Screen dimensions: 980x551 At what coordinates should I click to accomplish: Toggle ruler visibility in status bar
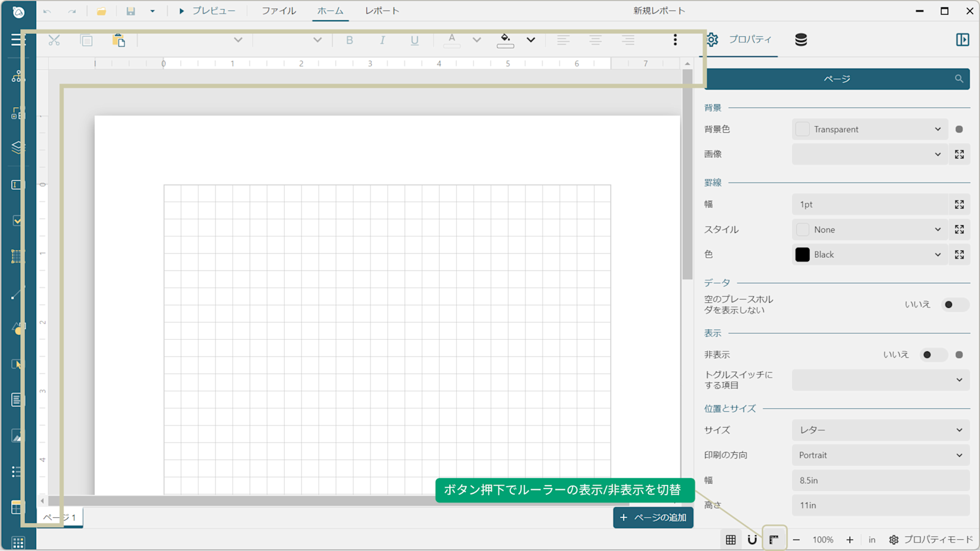click(774, 539)
